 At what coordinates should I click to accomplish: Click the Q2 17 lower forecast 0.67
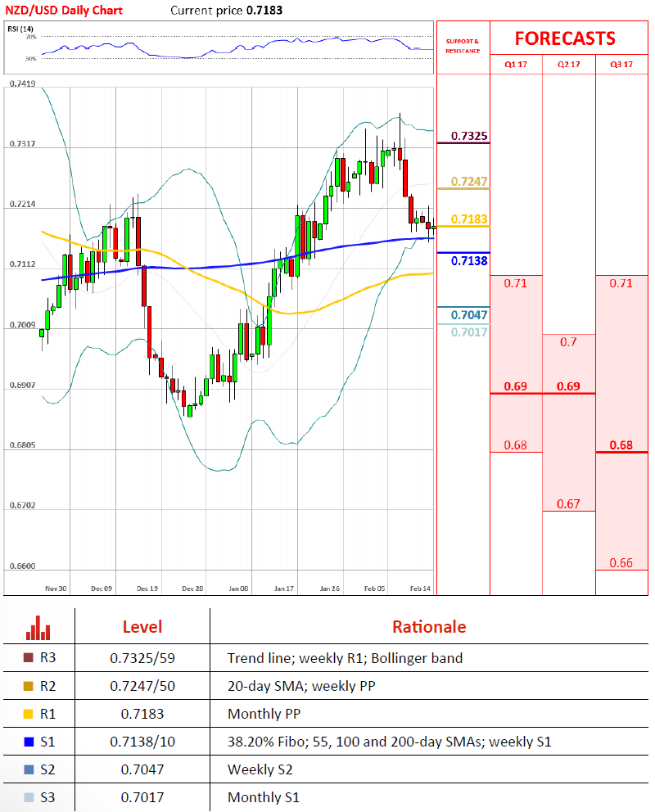point(568,504)
